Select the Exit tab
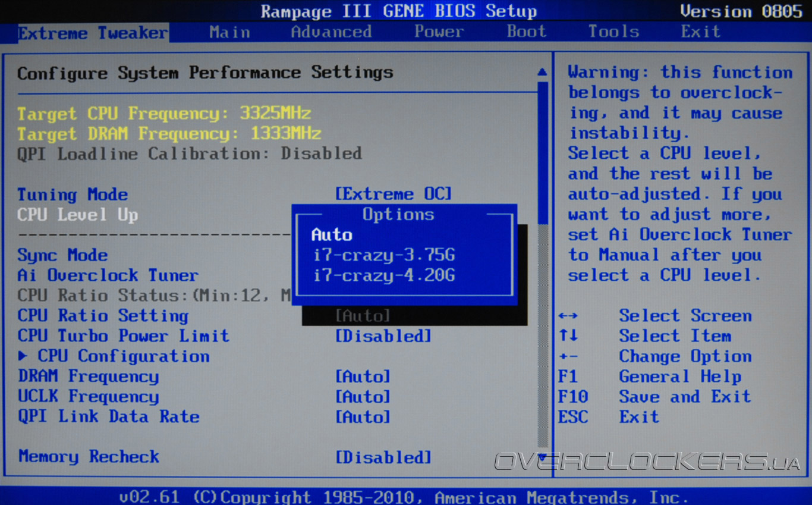Image resolution: width=812 pixels, height=505 pixels. click(x=700, y=32)
